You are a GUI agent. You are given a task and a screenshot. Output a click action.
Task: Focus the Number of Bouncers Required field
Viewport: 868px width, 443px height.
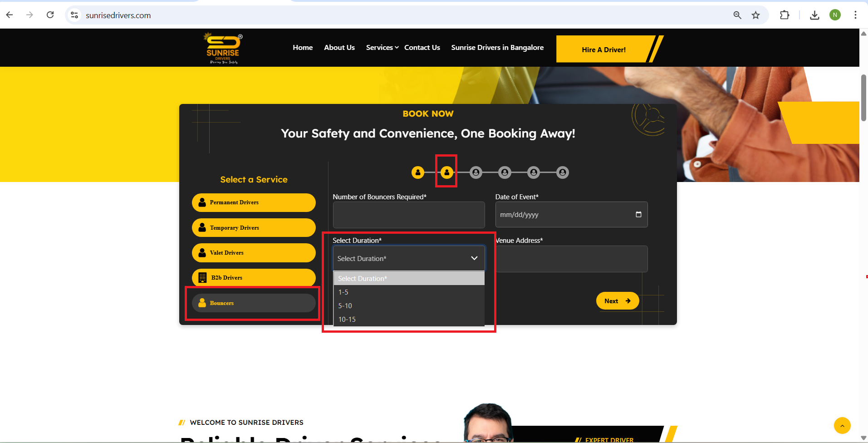[x=408, y=215]
